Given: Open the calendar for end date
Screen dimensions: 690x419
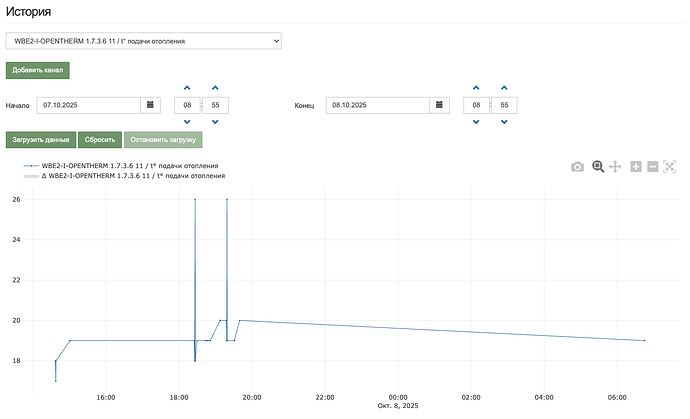Looking at the screenshot, I should point(440,105).
